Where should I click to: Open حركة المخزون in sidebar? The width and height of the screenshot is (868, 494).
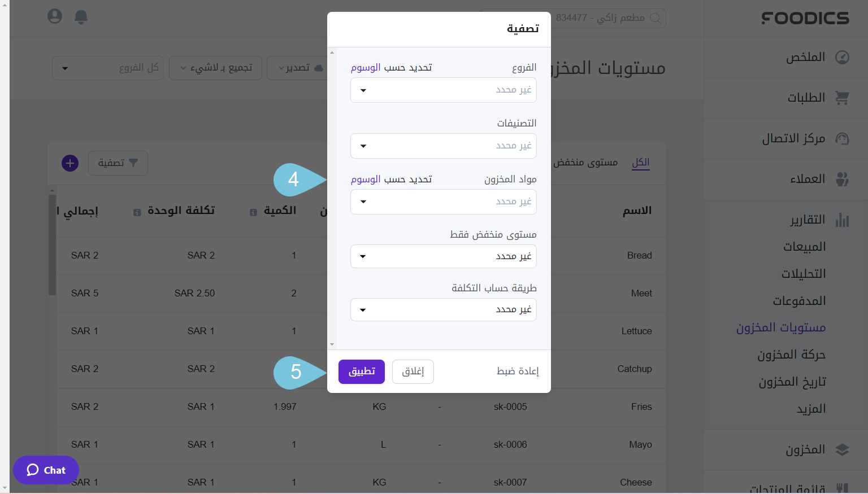point(792,355)
